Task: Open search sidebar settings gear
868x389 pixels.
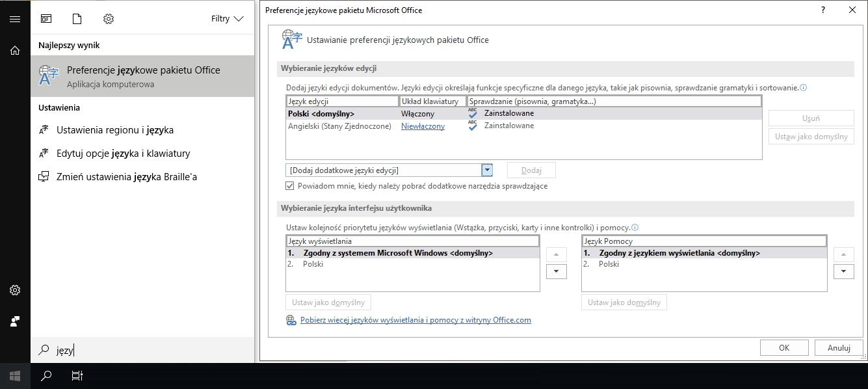Action: 15,290
